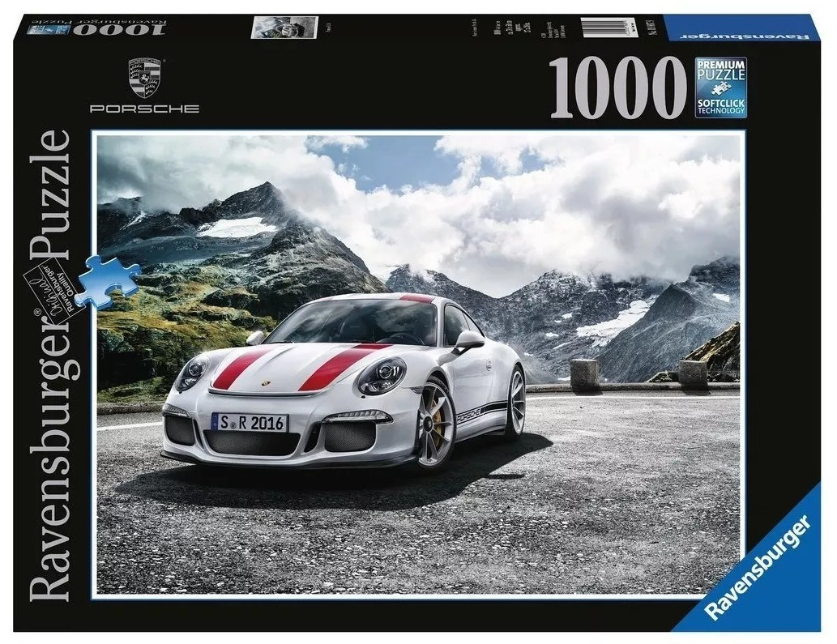
Task: Click the S R 2016 license plate
Action: click(x=250, y=423)
